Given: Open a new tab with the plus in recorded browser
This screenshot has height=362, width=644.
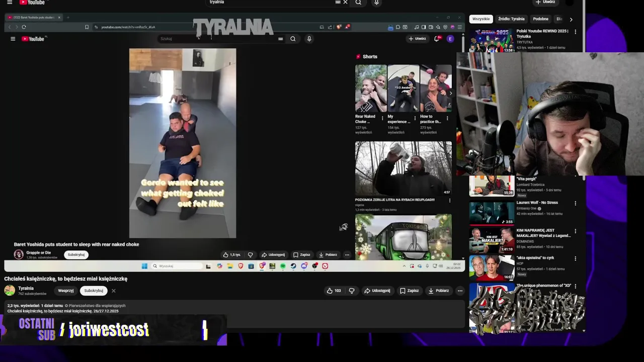Looking at the screenshot, I should pyautogui.click(x=68, y=17).
